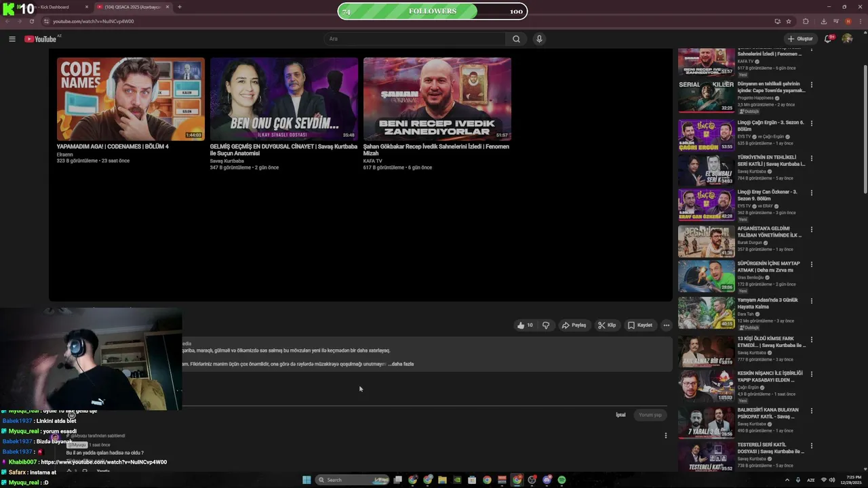Open options for Yamyam Adası video

(811, 301)
